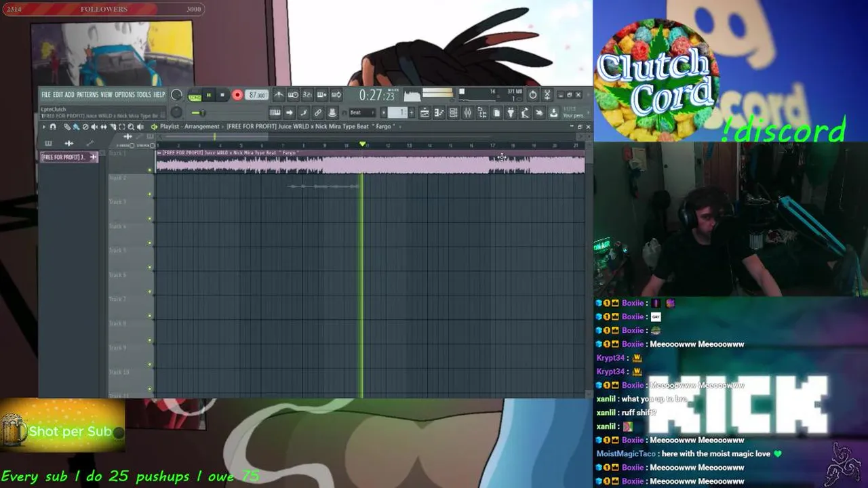Toggle the 3-2-1 countdown before recording
Image resolution: width=868 pixels, height=488 pixels.
[x=307, y=95]
